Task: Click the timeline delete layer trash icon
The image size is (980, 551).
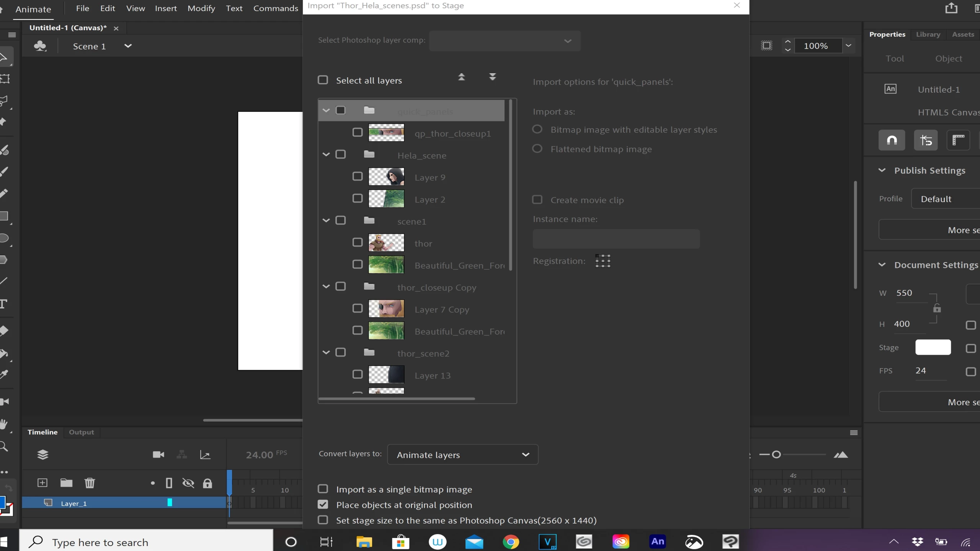Action: coord(90,483)
